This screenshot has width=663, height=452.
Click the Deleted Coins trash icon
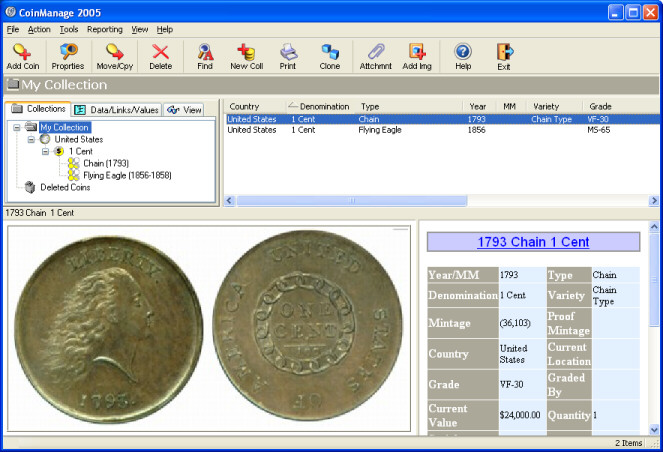(30, 187)
